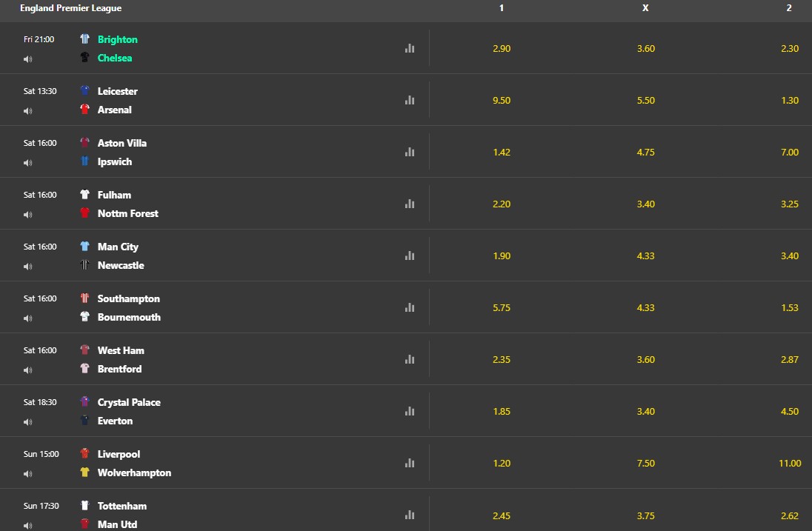
Task: Click audio icon for Crystal Palace vs Everton
Action: pos(28,422)
